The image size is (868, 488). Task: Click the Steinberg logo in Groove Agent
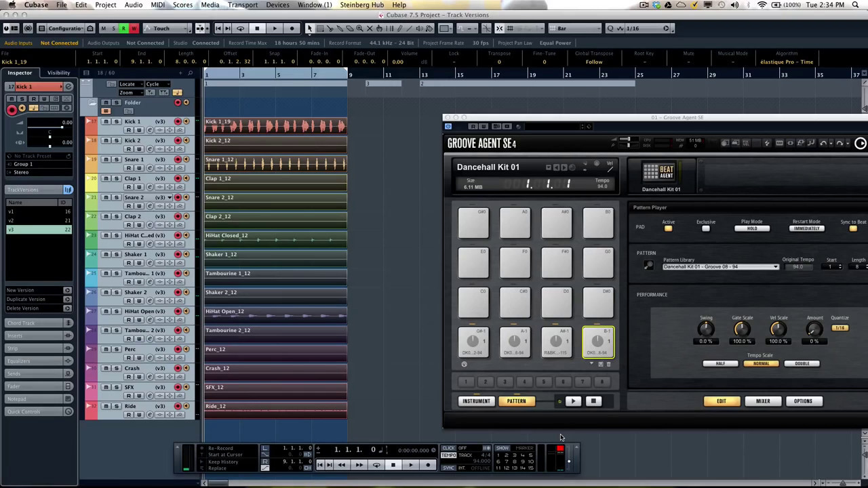[860, 143]
